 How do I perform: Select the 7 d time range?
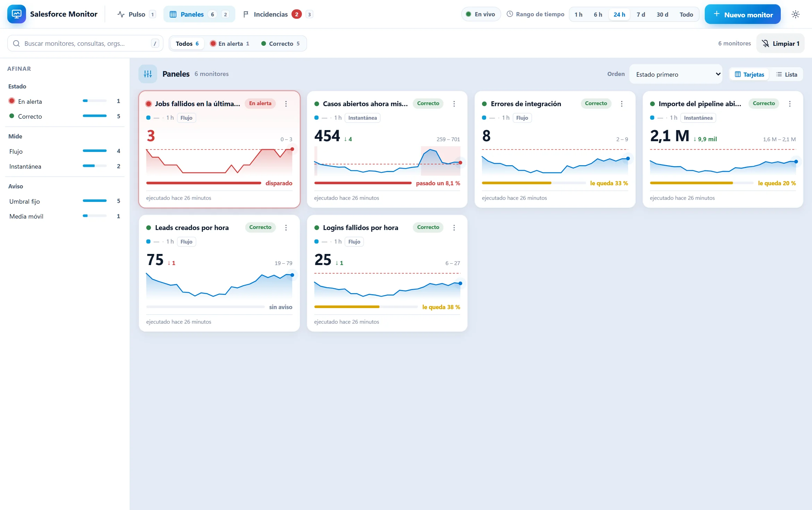pyautogui.click(x=641, y=15)
